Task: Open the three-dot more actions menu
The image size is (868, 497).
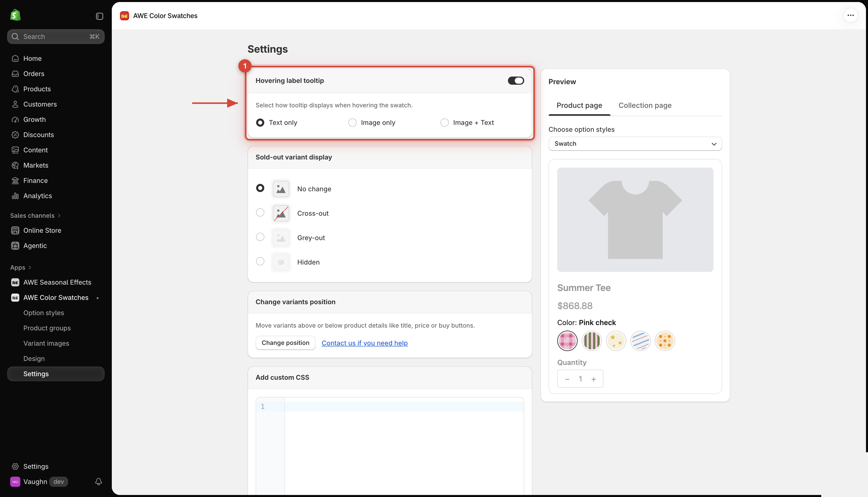Action: [851, 15]
